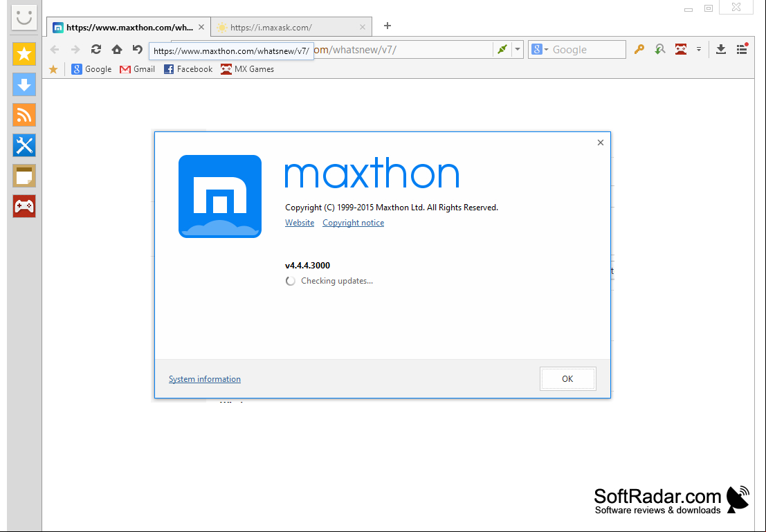Select the v4.4.4.3000 version text
766x532 pixels.
pos(307,266)
